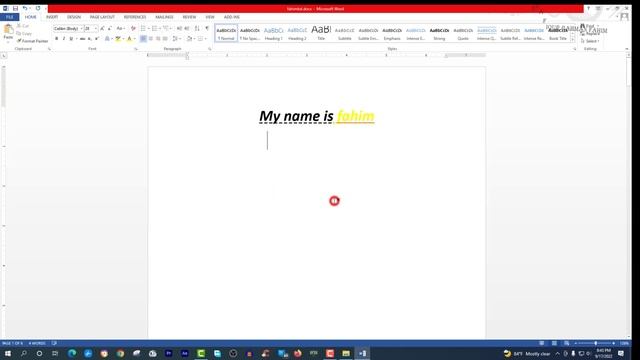Click Replace in Editing group
This screenshot has height=360, width=640.
pyautogui.click(x=591, y=34)
